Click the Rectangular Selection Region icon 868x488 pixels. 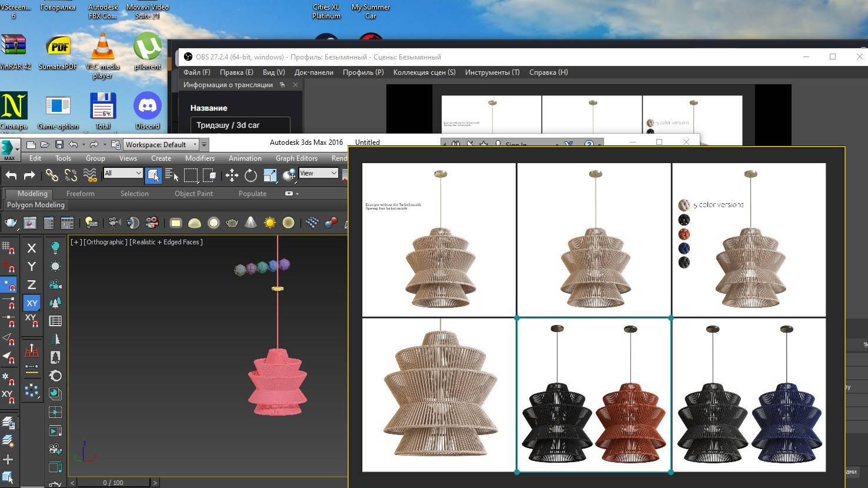click(191, 175)
